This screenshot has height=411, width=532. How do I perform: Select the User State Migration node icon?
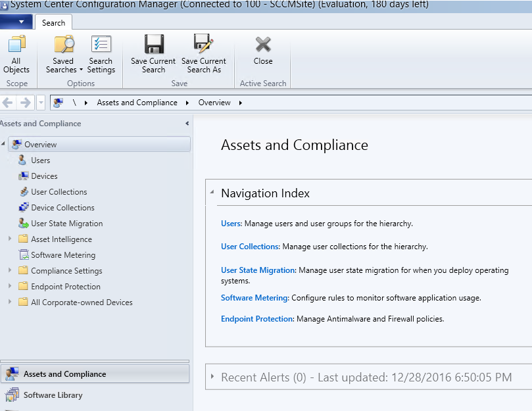tap(24, 224)
